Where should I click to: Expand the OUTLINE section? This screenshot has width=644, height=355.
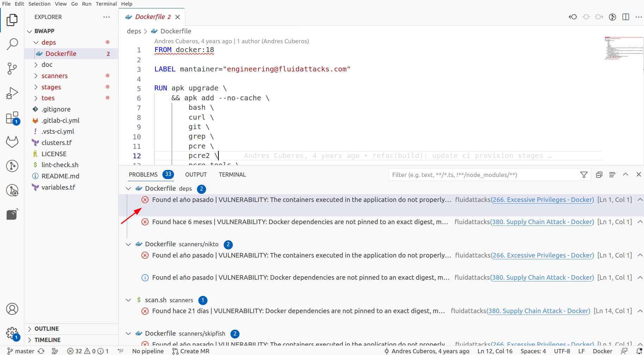[47, 329]
